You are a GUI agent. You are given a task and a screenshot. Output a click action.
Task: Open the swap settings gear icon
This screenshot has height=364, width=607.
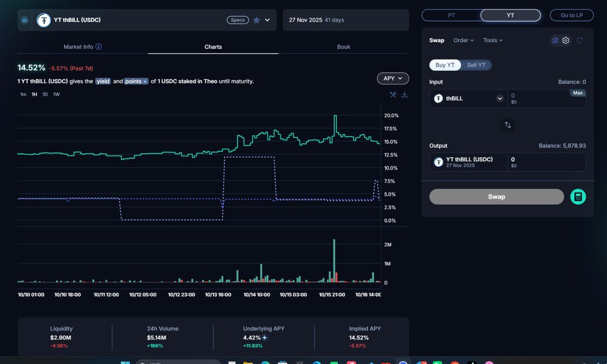tap(566, 40)
